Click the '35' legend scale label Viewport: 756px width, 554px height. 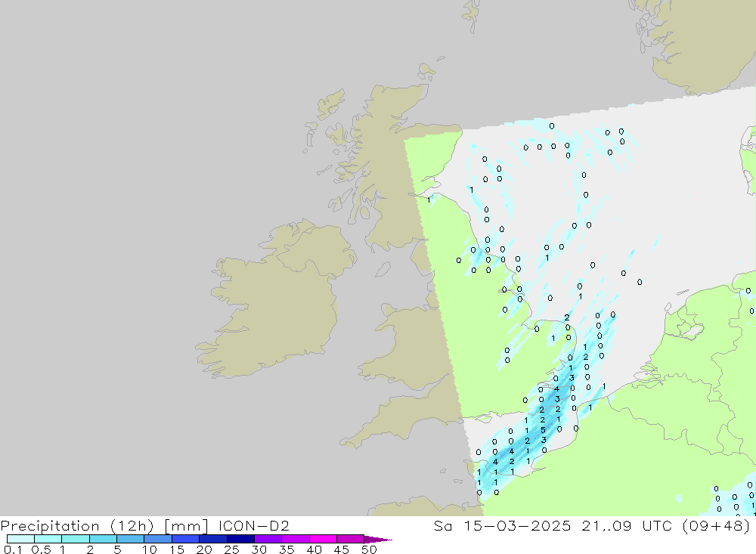tap(287, 549)
